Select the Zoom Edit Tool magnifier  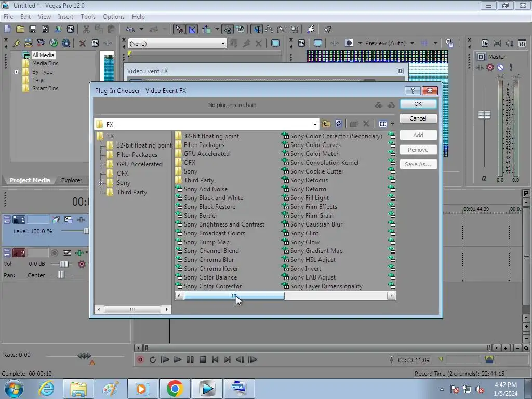[294, 29]
